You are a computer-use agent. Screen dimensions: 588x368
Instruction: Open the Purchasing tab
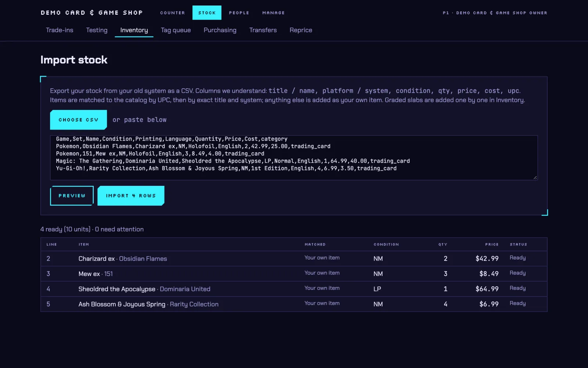220,30
